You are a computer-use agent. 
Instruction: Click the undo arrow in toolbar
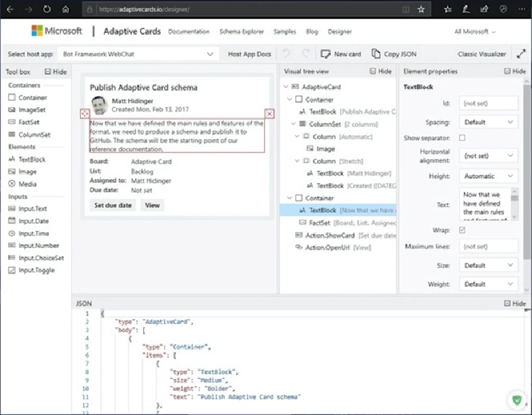point(287,54)
